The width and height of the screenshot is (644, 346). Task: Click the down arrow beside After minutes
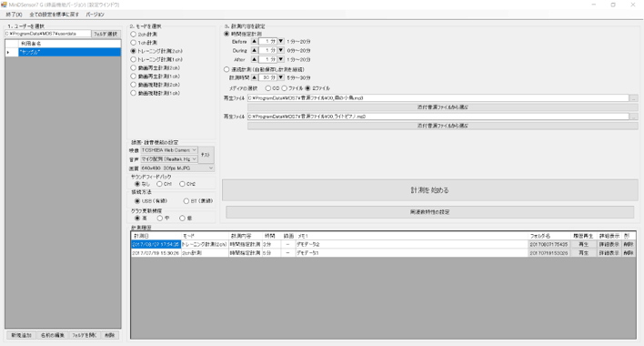[281, 59]
